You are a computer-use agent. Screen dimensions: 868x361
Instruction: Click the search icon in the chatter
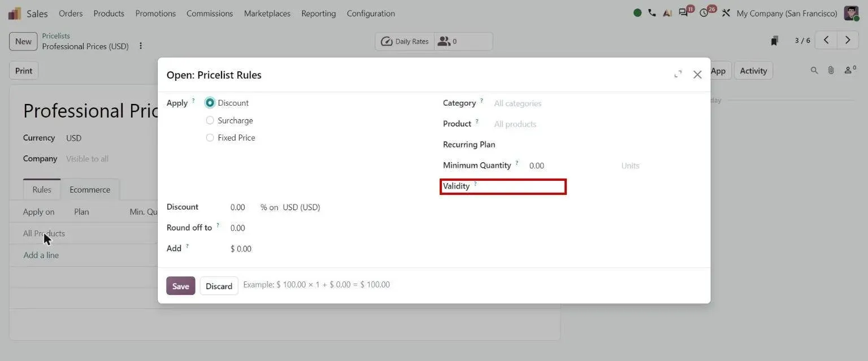pos(814,71)
